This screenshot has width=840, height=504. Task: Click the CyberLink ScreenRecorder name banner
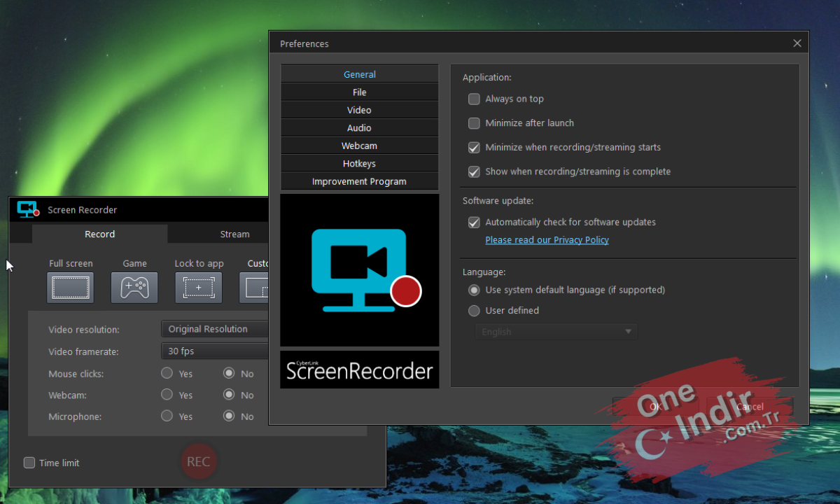tap(360, 370)
